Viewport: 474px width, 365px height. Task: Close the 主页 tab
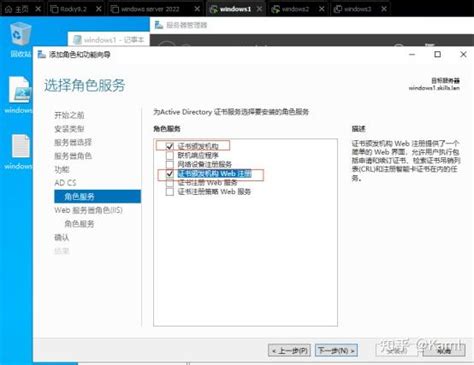pyautogui.click(x=38, y=9)
